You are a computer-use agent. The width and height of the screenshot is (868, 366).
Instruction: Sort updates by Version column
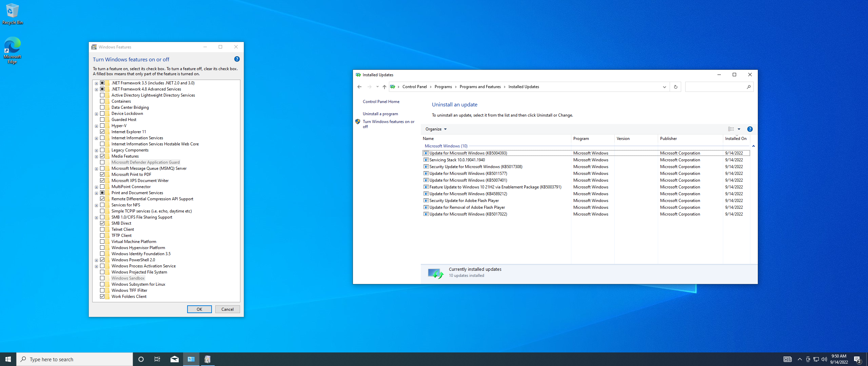[x=636, y=139]
